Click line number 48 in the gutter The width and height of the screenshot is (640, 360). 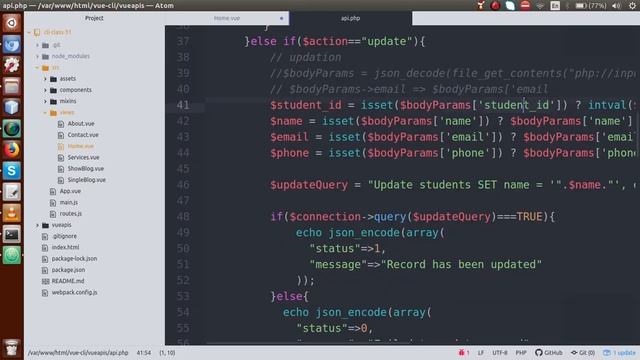pos(183,217)
